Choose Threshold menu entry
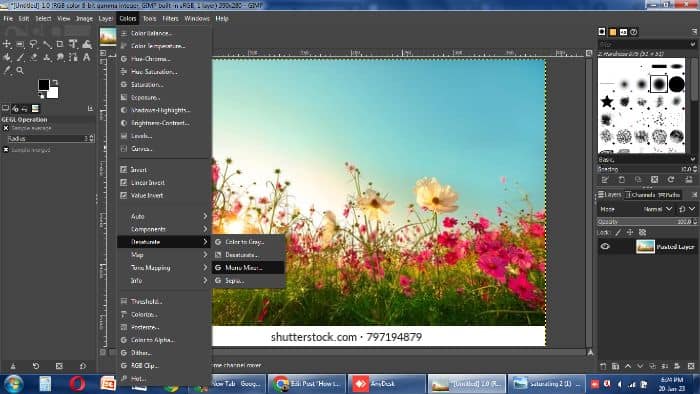Screen dimensions: 700x394 click(164, 302)
